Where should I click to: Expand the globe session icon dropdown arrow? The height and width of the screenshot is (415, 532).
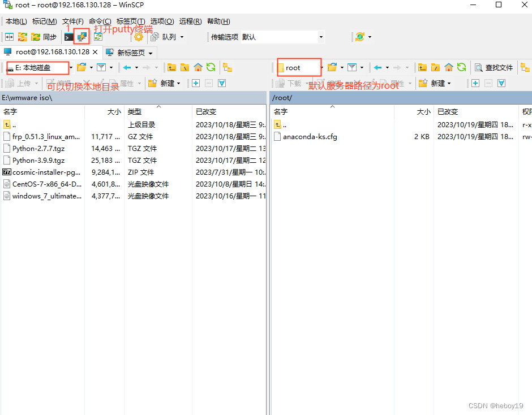(x=370, y=37)
